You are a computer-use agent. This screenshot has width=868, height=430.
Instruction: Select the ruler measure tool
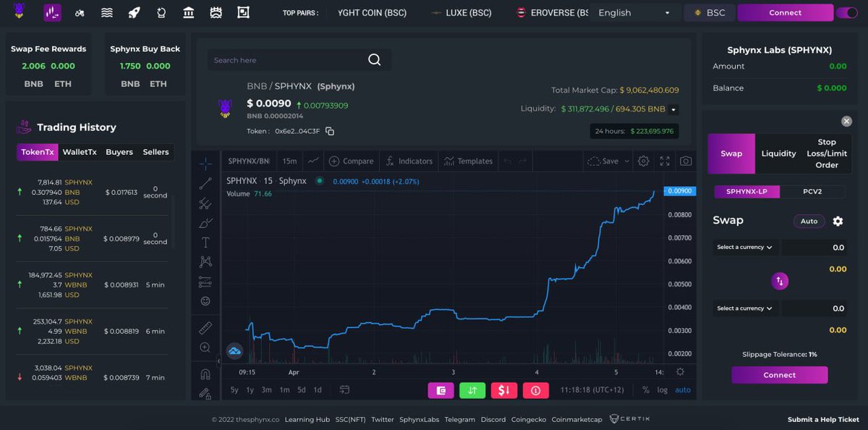205,328
